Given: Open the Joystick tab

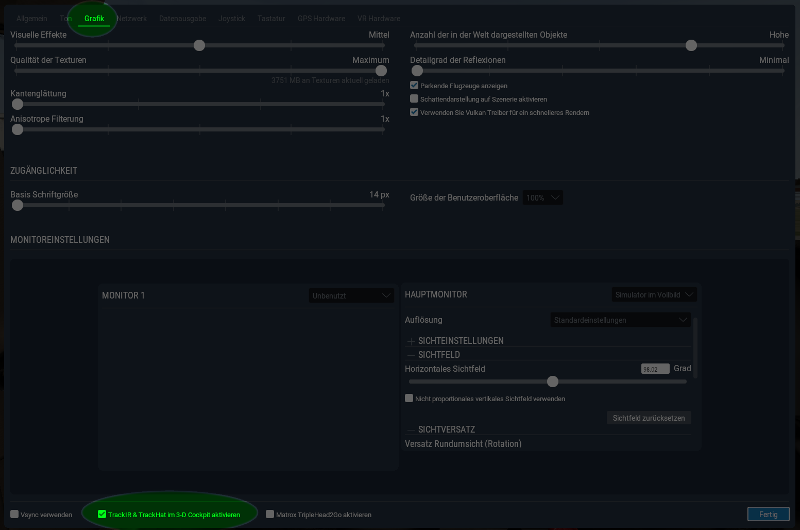Looking at the screenshot, I should [231, 18].
